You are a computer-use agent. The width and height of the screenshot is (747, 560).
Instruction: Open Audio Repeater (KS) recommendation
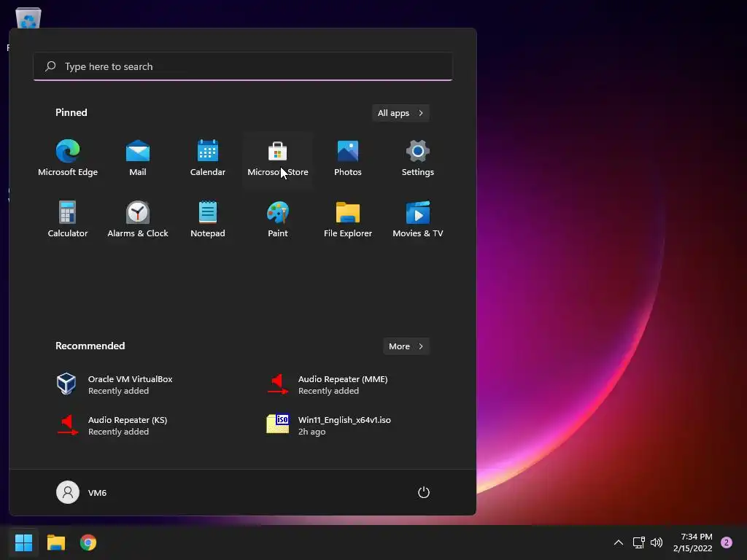[138, 425]
